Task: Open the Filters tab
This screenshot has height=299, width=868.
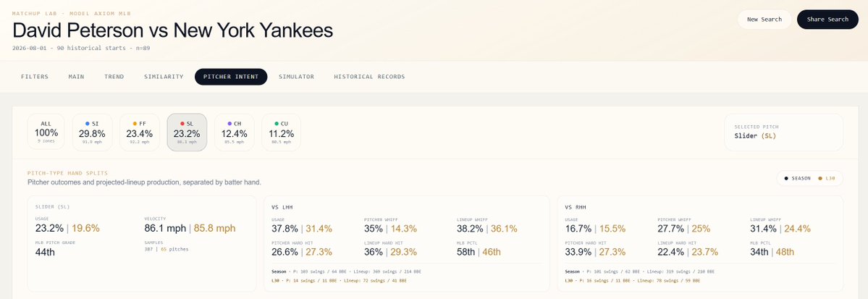Action: pyautogui.click(x=35, y=77)
